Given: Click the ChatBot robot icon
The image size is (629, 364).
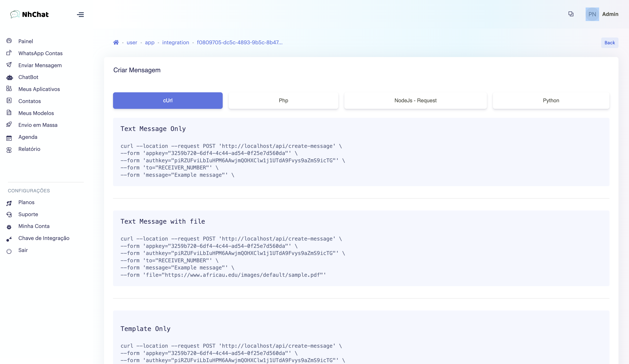Looking at the screenshot, I should point(10,77).
